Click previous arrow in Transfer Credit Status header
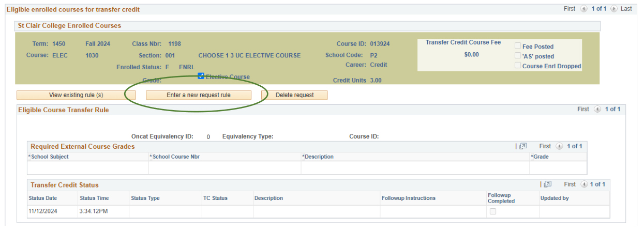This screenshot has width=644, height=232. coord(584,184)
